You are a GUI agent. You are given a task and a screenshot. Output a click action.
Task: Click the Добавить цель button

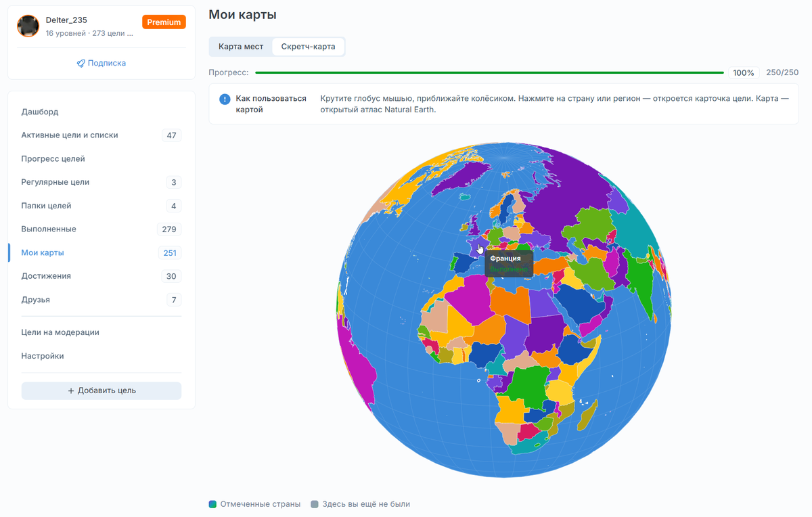(101, 390)
